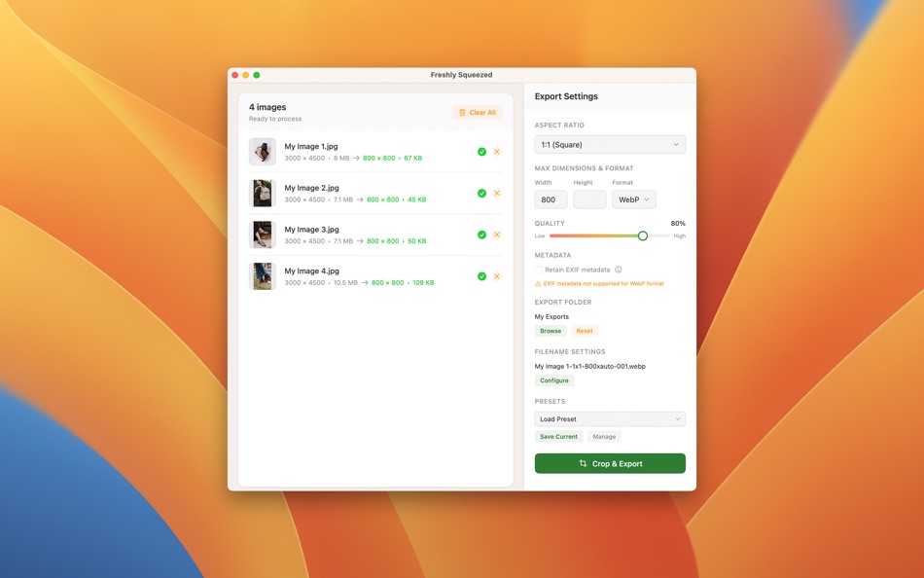Image resolution: width=924 pixels, height=578 pixels.
Task: Save the current settings as a preset
Action: pyautogui.click(x=558, y=436)
